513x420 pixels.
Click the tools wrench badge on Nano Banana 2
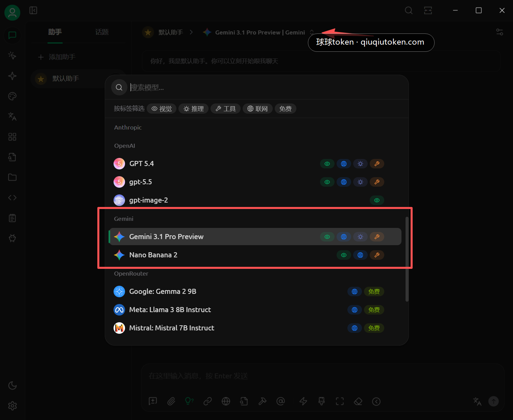[377, 255]
